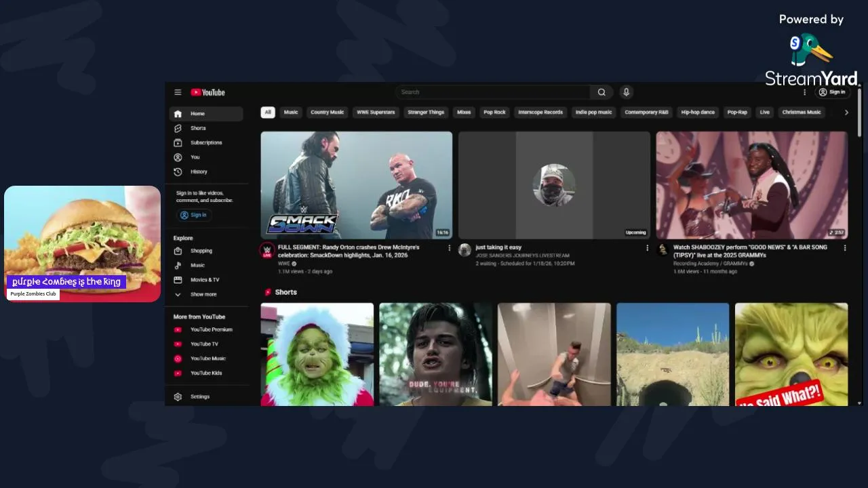868x488 pixels.
Task: Open YouTube Music link
Action: (205, 359)
